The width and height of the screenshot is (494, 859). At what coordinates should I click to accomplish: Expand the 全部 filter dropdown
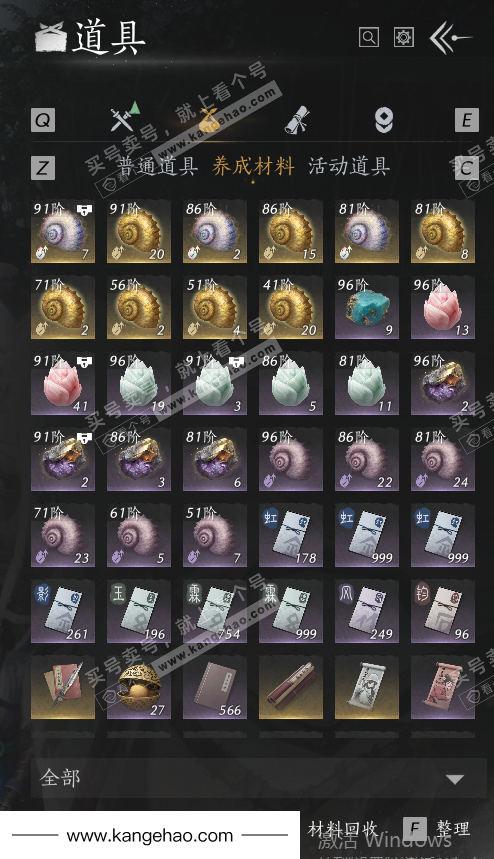pos(259,778)
